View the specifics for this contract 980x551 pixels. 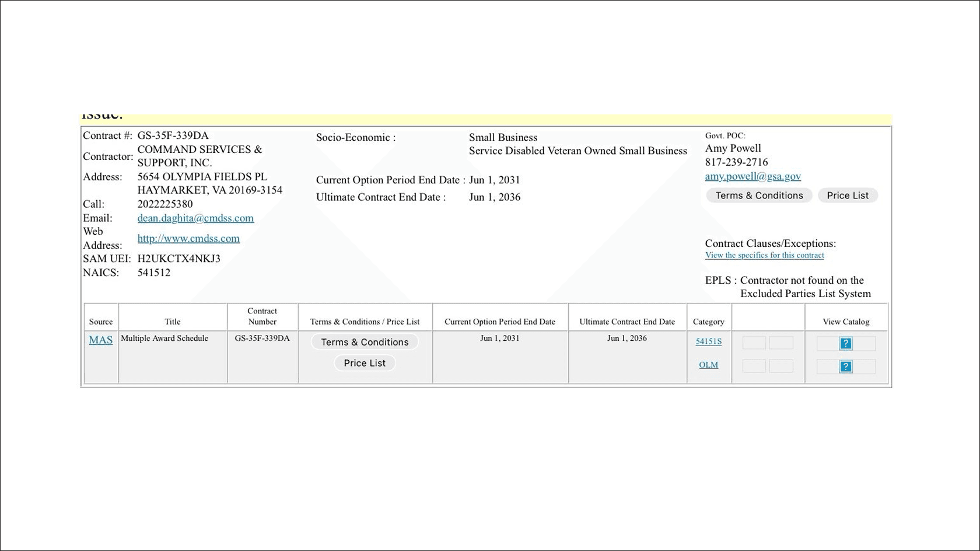point(764,255)
